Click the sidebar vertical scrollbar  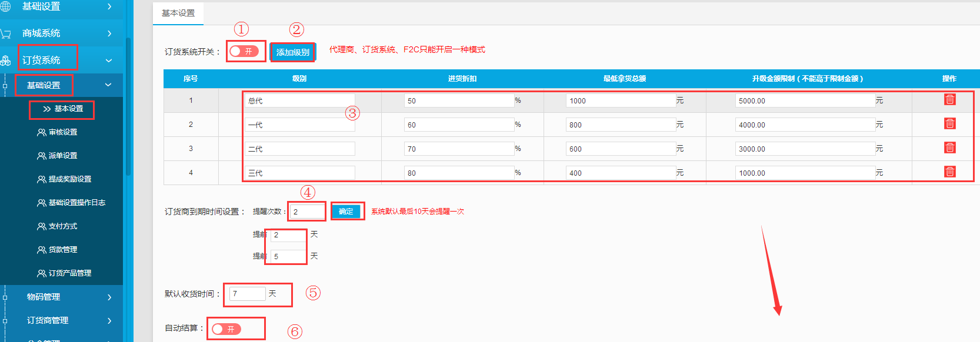[128, 106]
